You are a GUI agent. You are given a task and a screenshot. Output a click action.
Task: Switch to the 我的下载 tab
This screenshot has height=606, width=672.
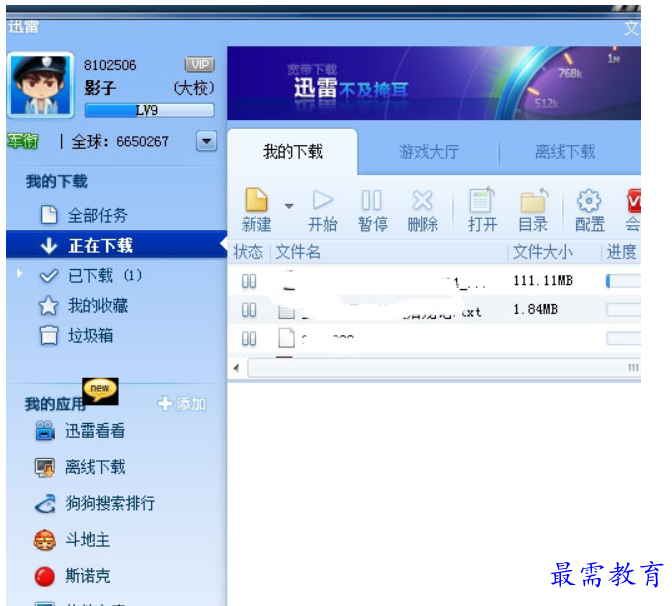293,152
